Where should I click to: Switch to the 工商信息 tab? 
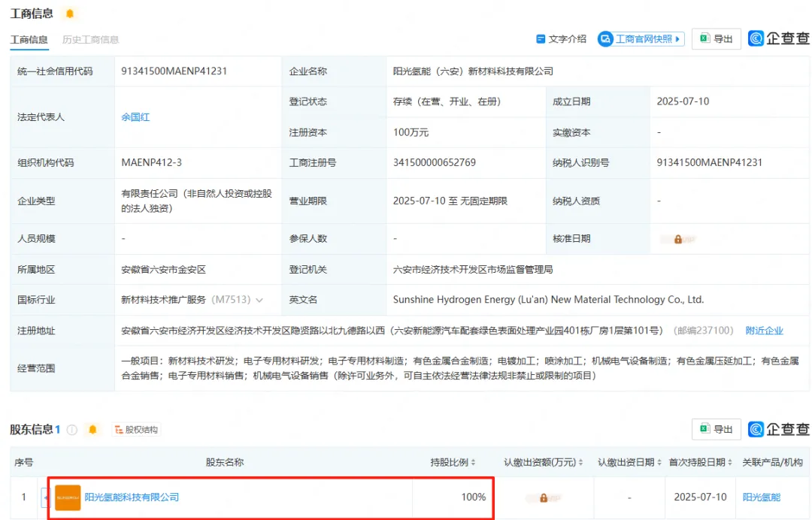pos(29,39)
